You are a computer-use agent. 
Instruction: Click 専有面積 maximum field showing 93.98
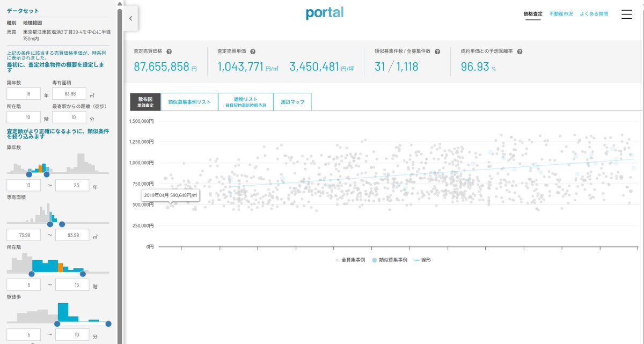72,235
